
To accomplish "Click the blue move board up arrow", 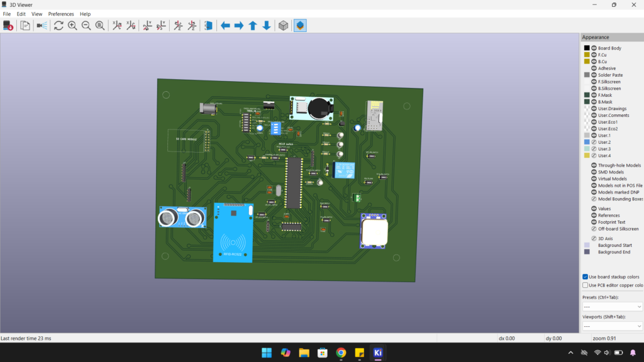I will (x=253, y=26).
